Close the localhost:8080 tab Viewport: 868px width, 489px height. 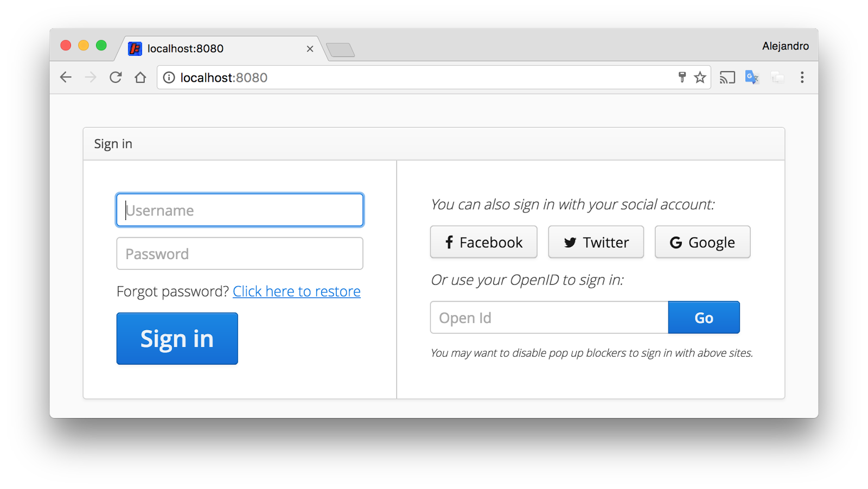310,49
